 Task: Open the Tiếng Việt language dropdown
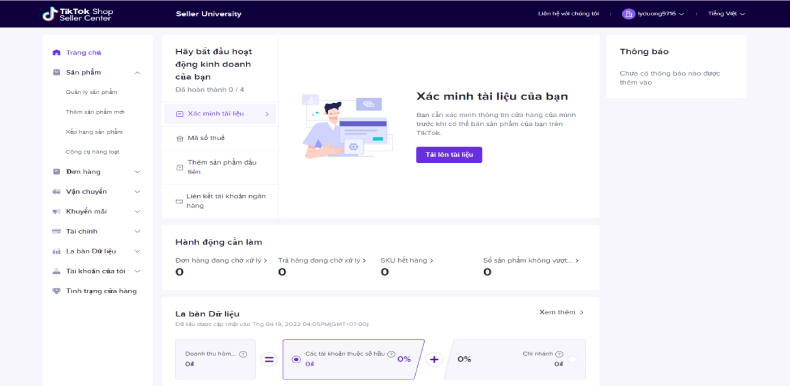[726, 14]
